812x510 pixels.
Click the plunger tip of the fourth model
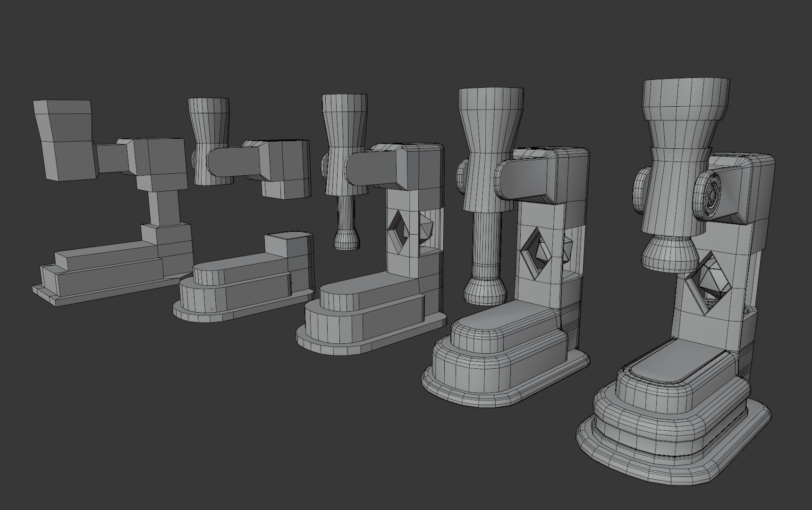[x=486, y=291]
